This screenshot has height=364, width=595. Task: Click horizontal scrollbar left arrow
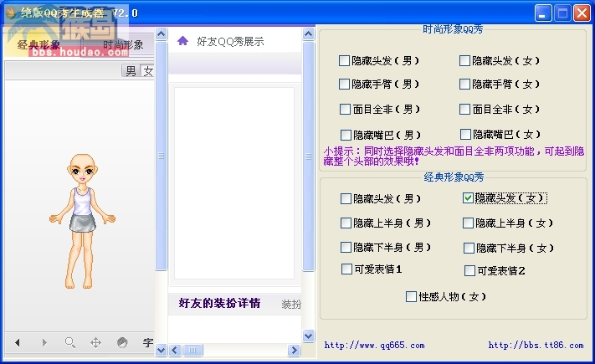tap(175, 350)
